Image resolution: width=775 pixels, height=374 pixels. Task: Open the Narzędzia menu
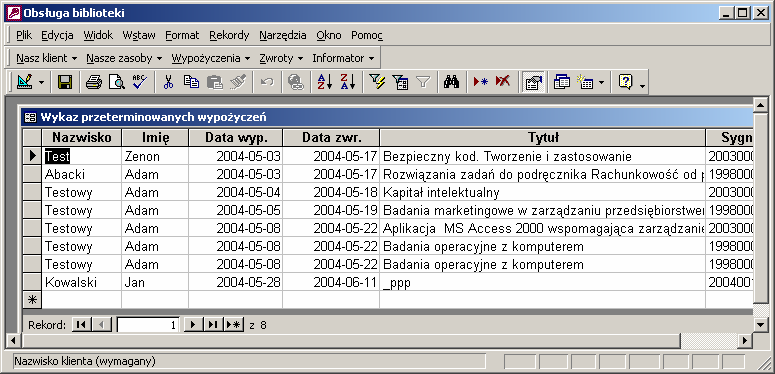point(283,36)
